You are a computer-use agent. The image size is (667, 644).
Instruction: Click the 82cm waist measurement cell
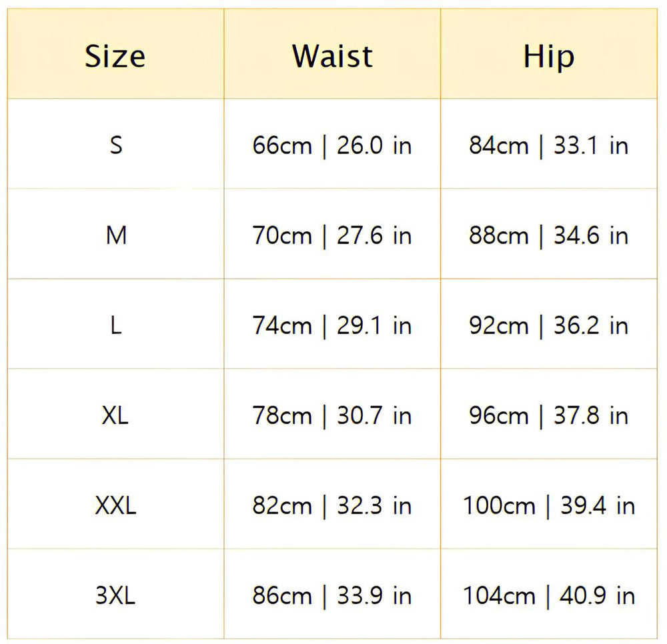(x=332, y=505)
